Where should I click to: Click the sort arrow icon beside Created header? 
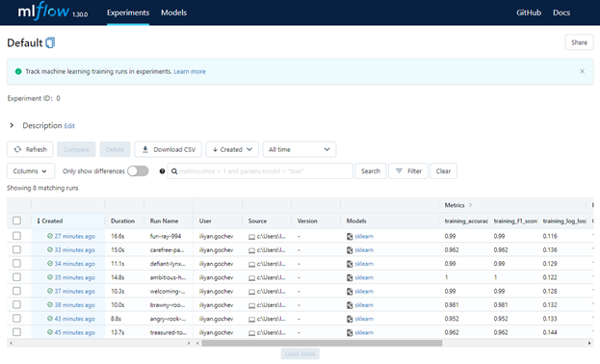point(39,221)
